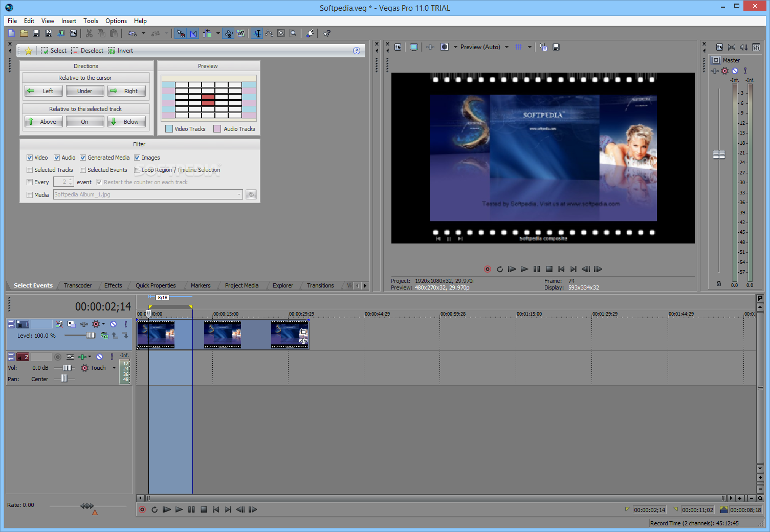
Task: Switch to the Transcoder tab
Action: click(78, 285)
